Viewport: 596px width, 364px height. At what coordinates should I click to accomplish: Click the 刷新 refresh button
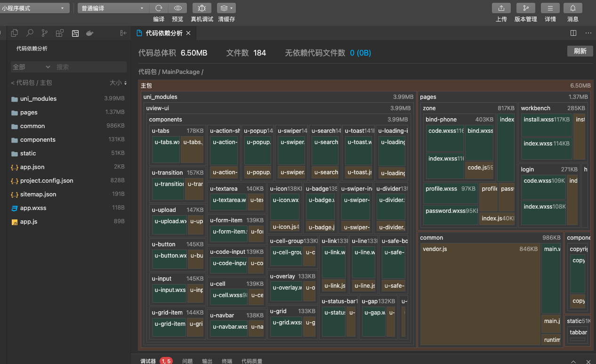(580, 51)
